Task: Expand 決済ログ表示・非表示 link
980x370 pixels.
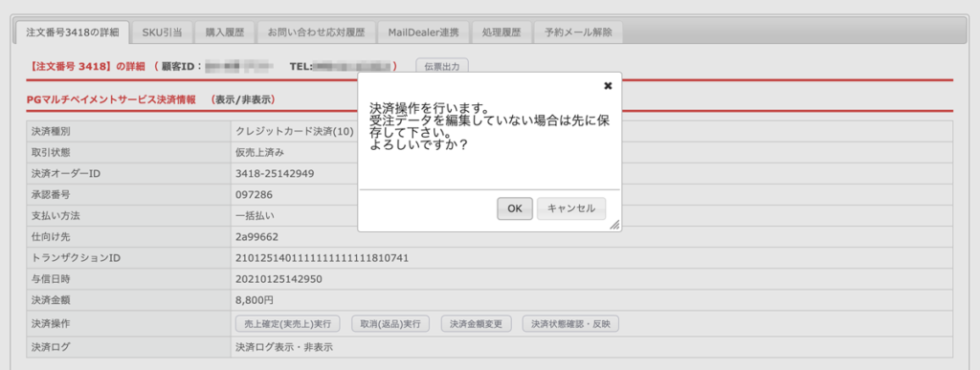Action: pyautogui.click(x=284, y=346)
